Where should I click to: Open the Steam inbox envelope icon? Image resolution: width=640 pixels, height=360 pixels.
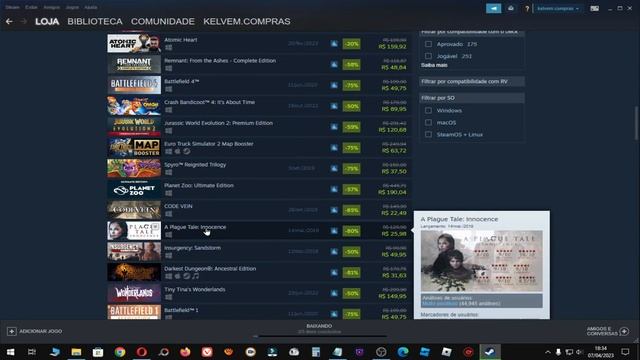(511, 8)
